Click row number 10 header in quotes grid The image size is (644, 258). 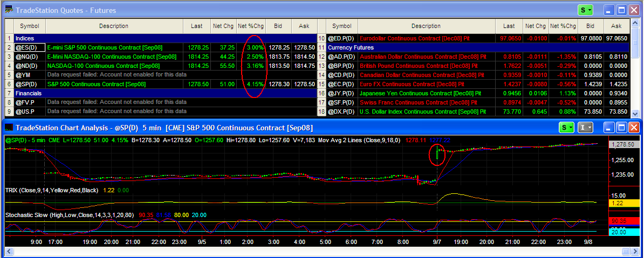[x=322, y=38]
